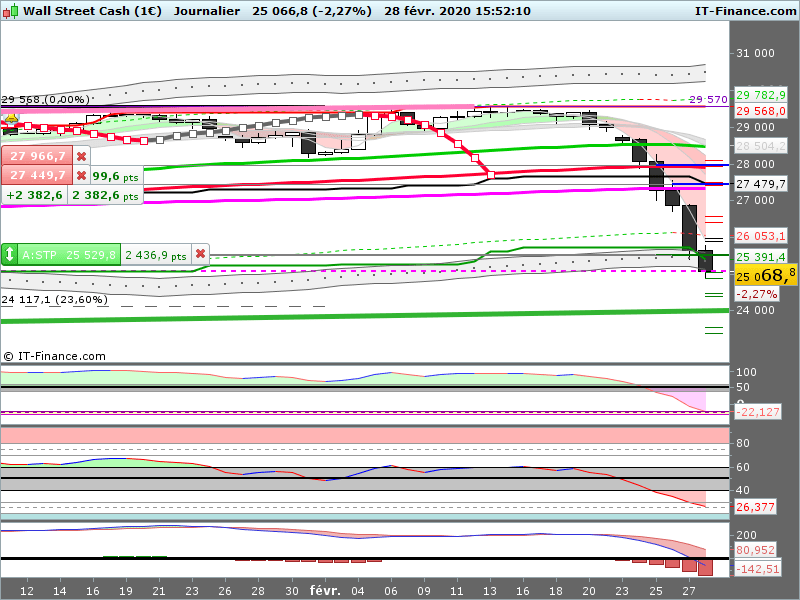Viewport: 800px width, 600px height.
Task: Click the IT-Finance.com link at top right
Action: 744,10
